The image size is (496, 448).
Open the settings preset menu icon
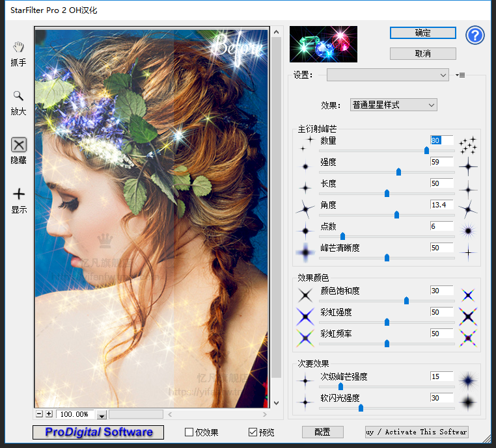pos(460,75)
